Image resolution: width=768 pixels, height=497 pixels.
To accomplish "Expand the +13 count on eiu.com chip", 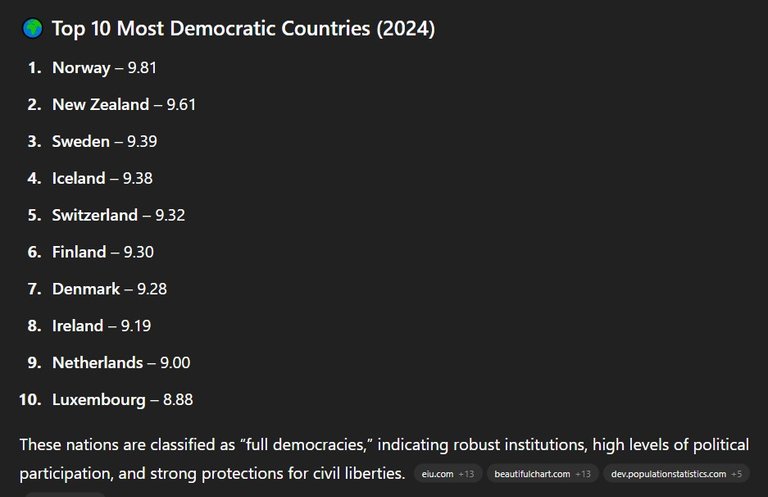I will [x=466, y=474].
